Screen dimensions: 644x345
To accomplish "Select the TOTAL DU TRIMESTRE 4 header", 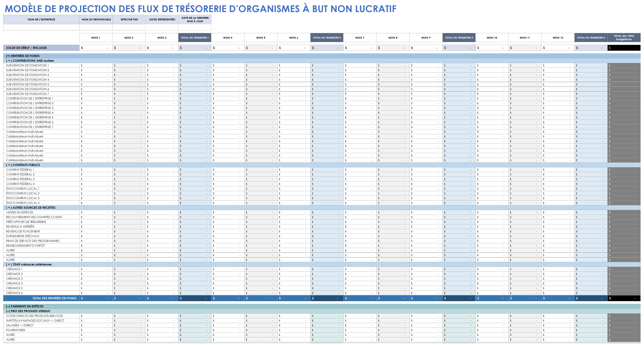I will pyautogui.click(x=591, y=38).
